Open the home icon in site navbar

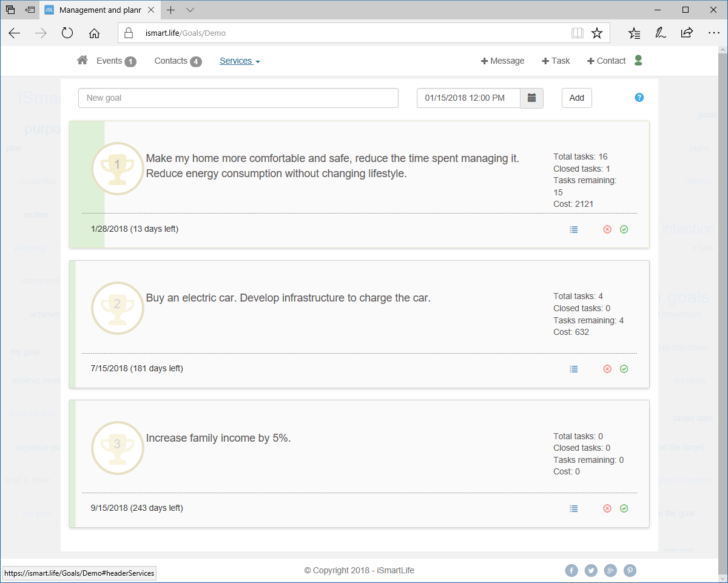pyautogui.click(x=83, y=60)
